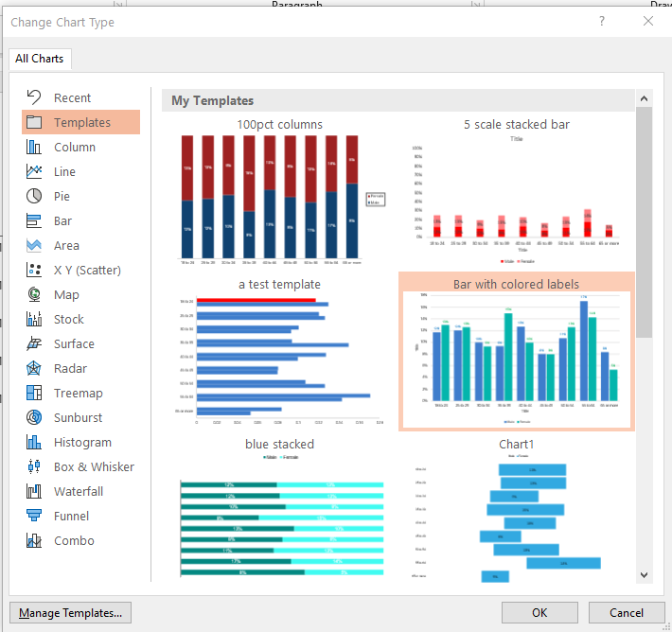This screenshot has width=672, height=632.
Task: Select the Stock chart icon
Action: click(34, 320)
